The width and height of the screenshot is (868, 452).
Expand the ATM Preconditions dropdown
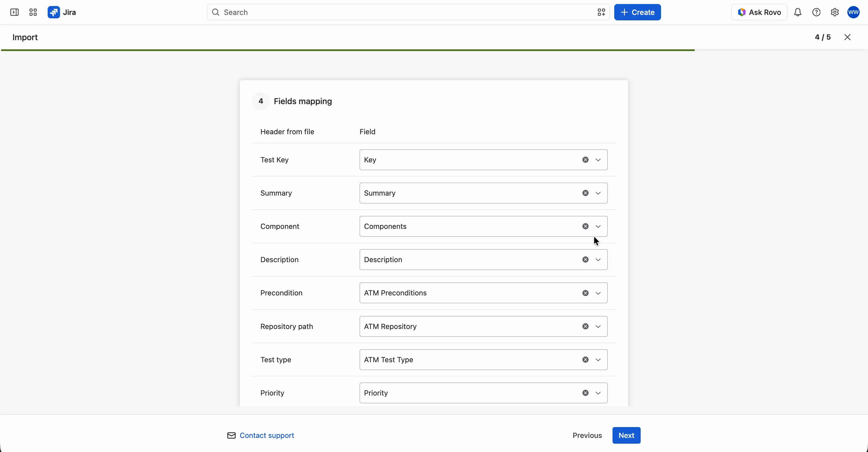click(598, 293)
